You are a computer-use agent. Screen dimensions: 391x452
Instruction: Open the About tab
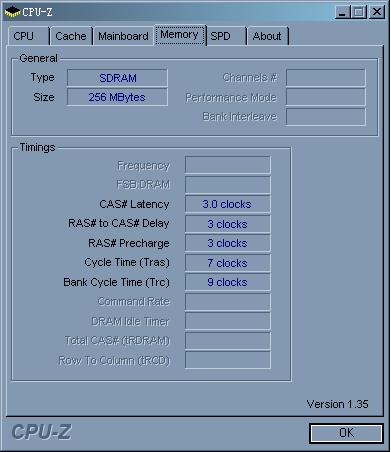tap(268, 36)
